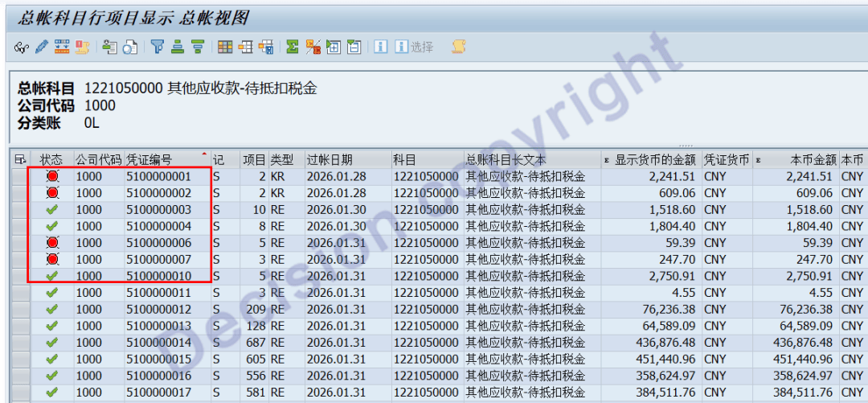Click green check status for document 5100000017
Image resolution: width=868 pixels, height=403 pixels.
point(52,392)
